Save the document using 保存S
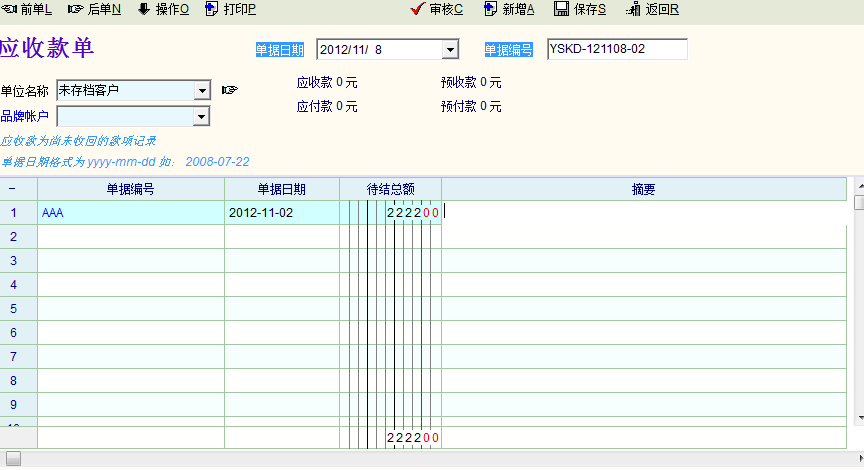 coord(580,9)
